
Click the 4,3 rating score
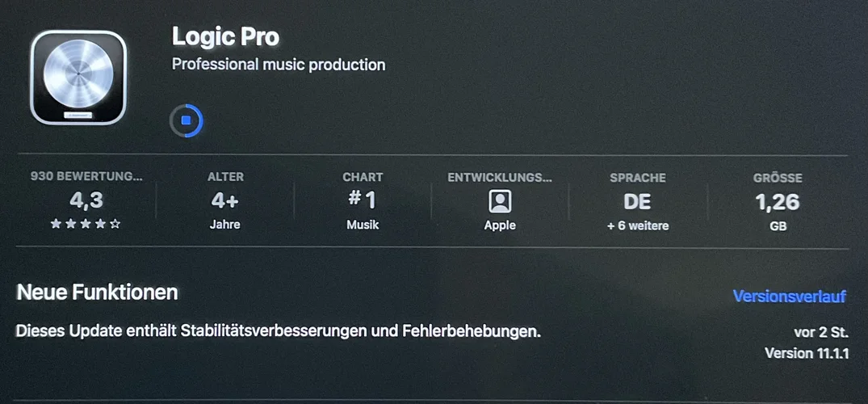click(86, 200)
